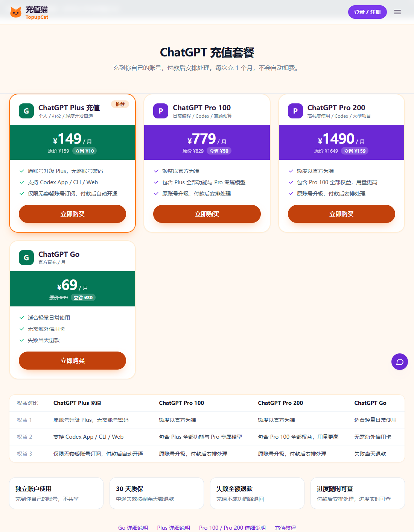The height and width of the screenshot is (532, 414).
Task: Click the 立省 ¥10 discount badge
Action: point(84,151)
